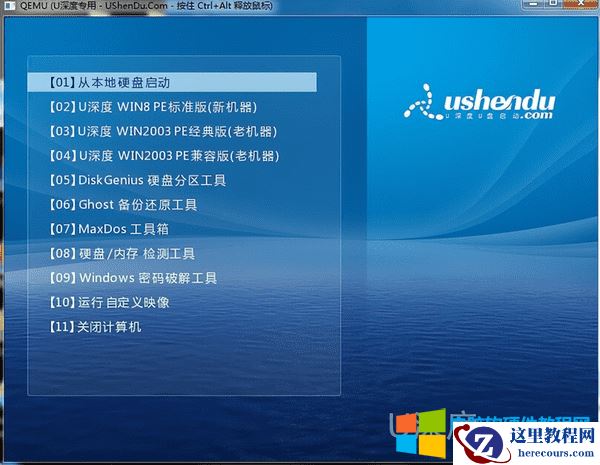Open 【06】Ghost 备份还原工具
The image size is (600, 465).
tap(123, 205)
